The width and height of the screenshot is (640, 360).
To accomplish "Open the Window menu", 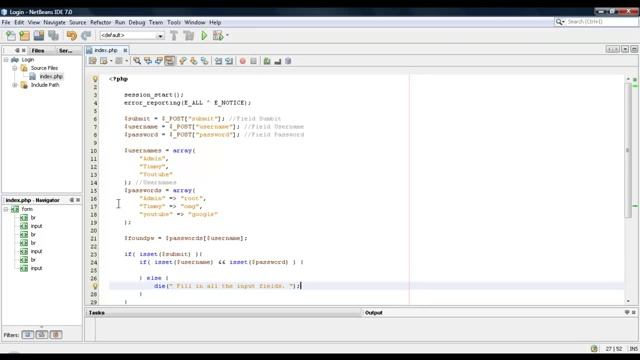I will pyautogui.click(x=195, y=22).
